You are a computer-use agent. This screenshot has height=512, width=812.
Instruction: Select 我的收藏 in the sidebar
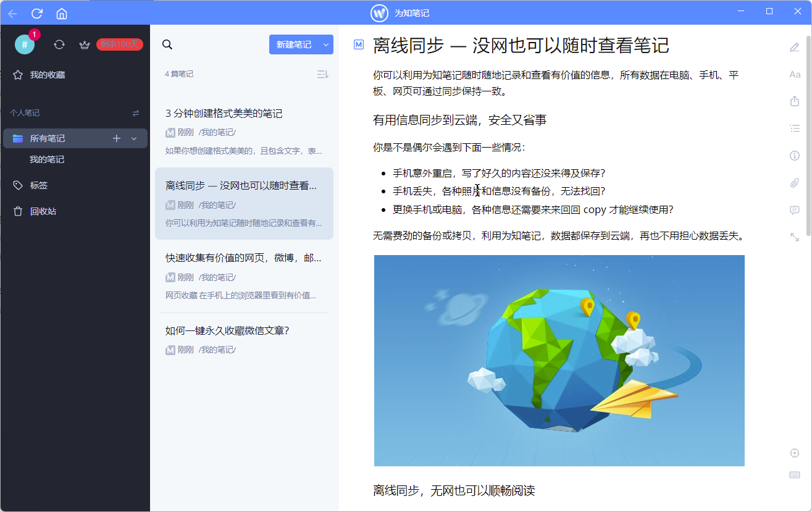[48, 75]
